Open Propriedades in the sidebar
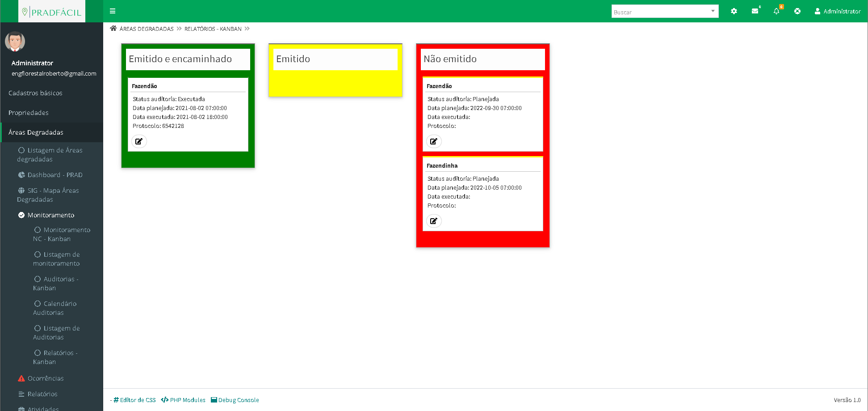Screen dimensions: 868x411 tap(29, 113)
